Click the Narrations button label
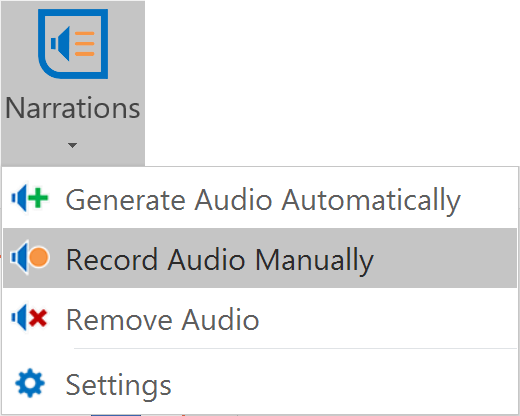This screenshot has height=416, width=520. pos(73,108)
